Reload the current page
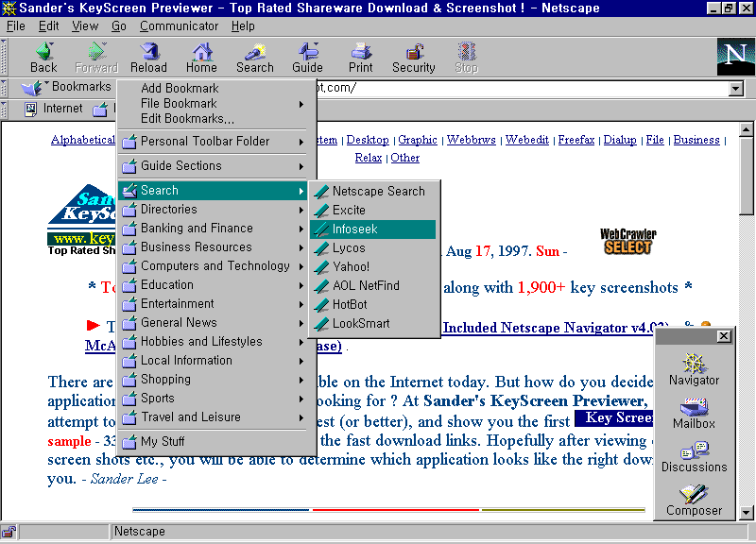Image resolution: width=756 pixels, height=544 pixels. (148, 57)
